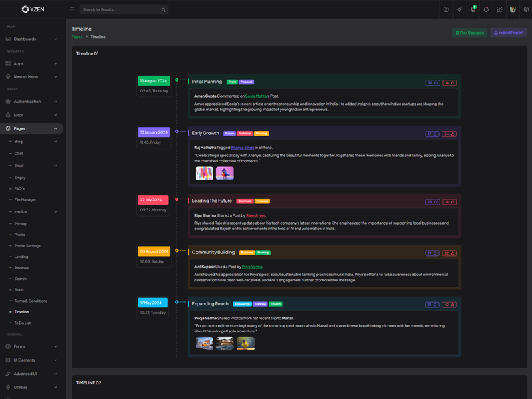The width and height of the screenshot is (532, 399).
Task: Click the Export Report button
Action: (509, 33)
